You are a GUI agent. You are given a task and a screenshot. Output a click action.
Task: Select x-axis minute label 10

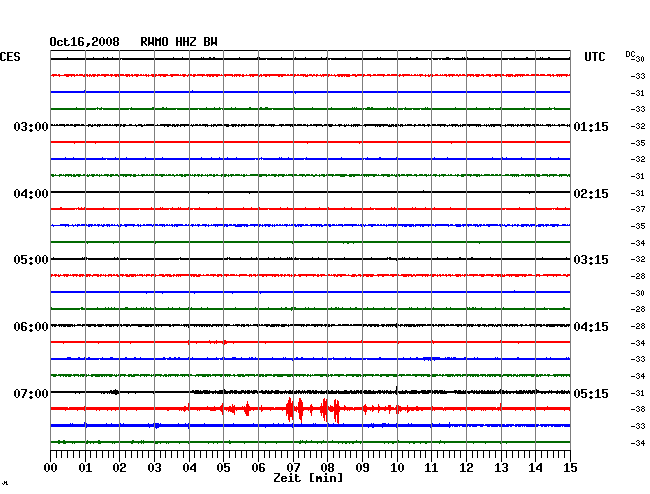tap(397, 467)
